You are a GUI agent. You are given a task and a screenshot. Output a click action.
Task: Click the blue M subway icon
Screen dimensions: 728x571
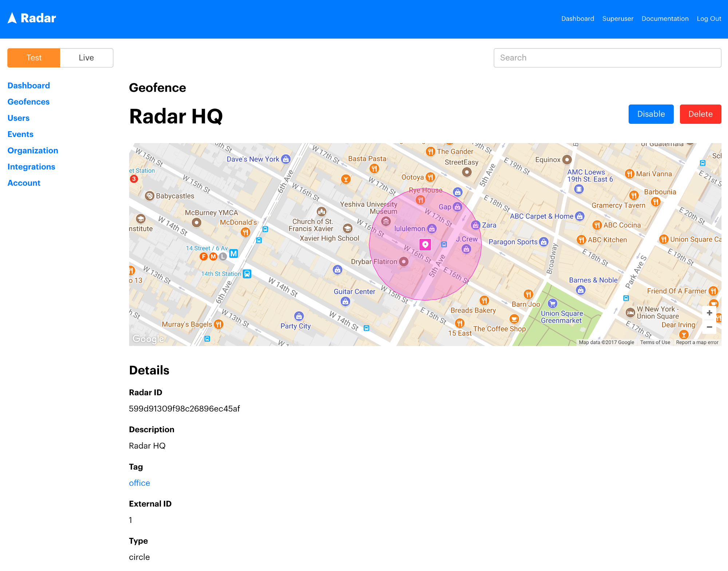point(234,253)
